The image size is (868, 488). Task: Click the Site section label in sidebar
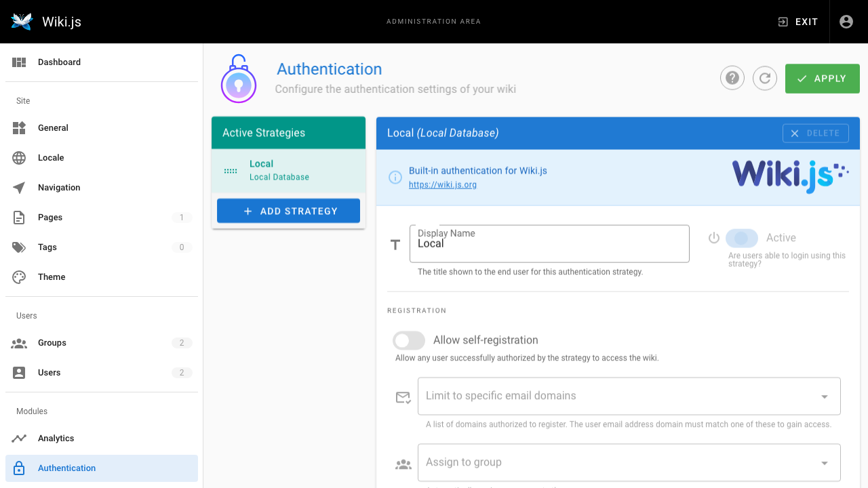point(24,101)
